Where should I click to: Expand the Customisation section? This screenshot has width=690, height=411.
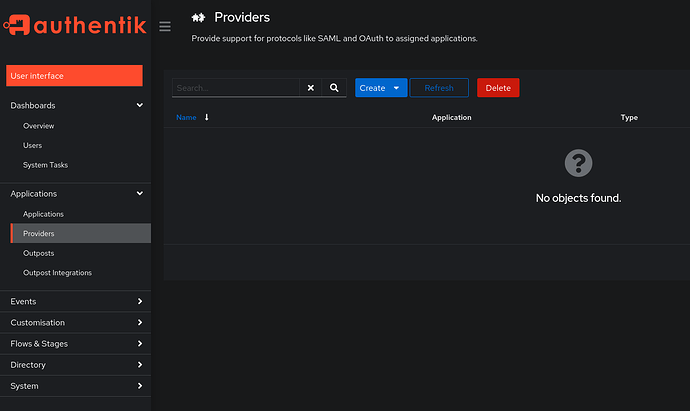click(140, 322)
